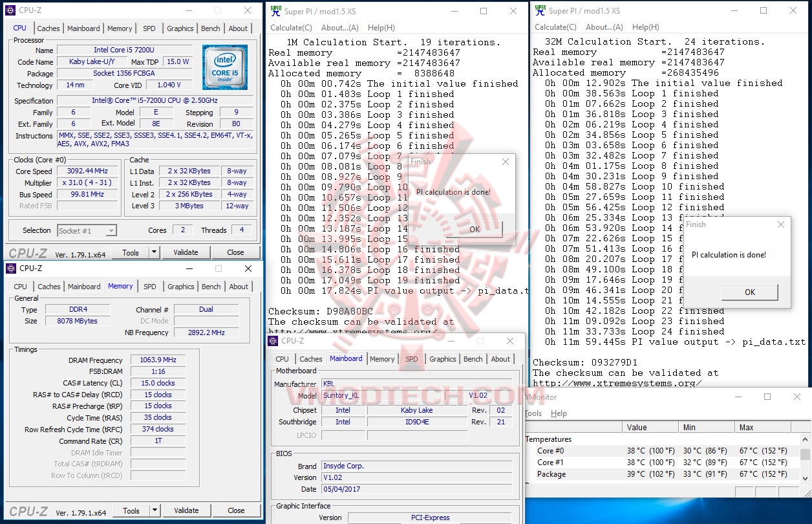Screen dimensions: 812x524
Task: Click the Checksum: 093279D1 line
Action: 585,362
